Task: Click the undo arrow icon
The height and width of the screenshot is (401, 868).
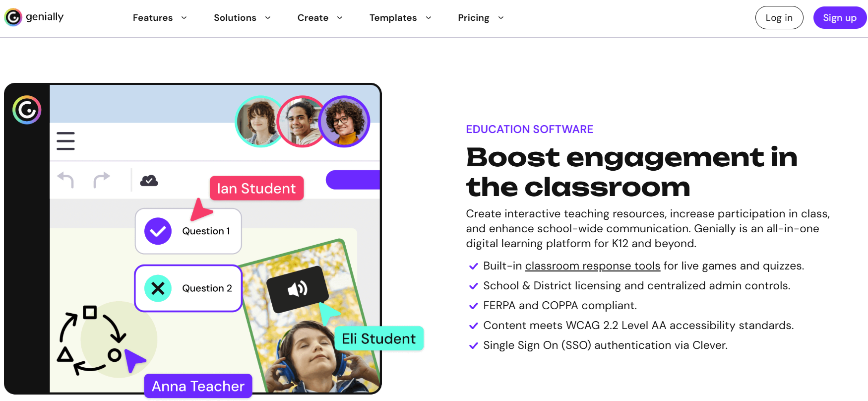Action: click(65, 180)
